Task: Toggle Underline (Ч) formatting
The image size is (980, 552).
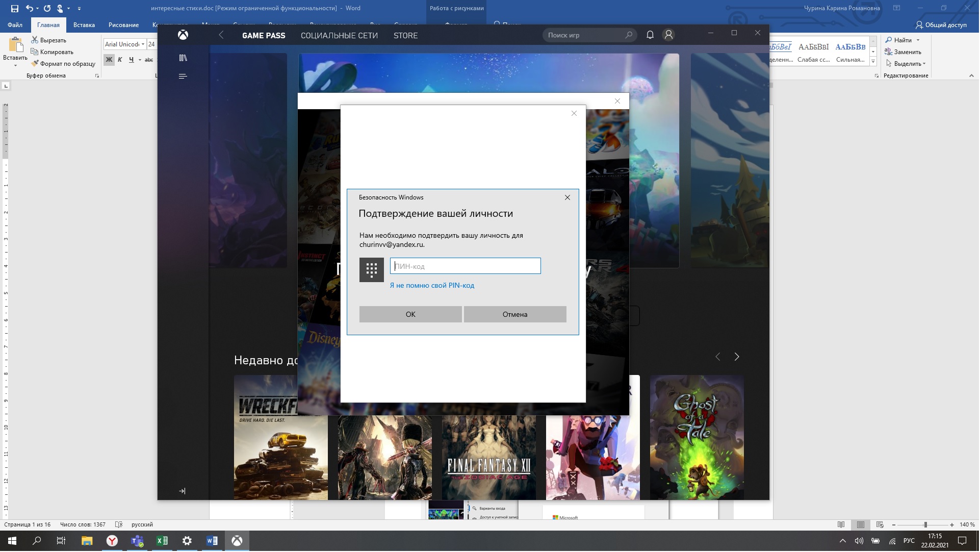Action: pyautogui.click(x=132, y=60)
